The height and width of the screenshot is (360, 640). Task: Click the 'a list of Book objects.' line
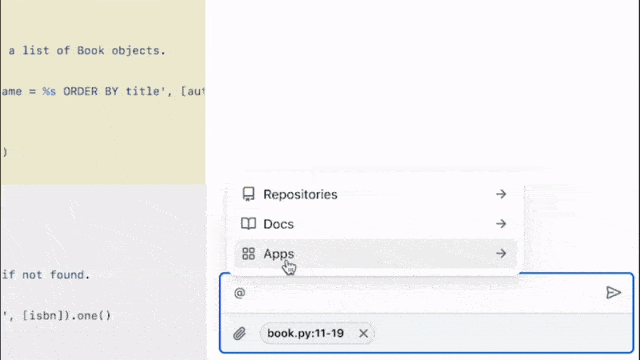coord(87,51)
